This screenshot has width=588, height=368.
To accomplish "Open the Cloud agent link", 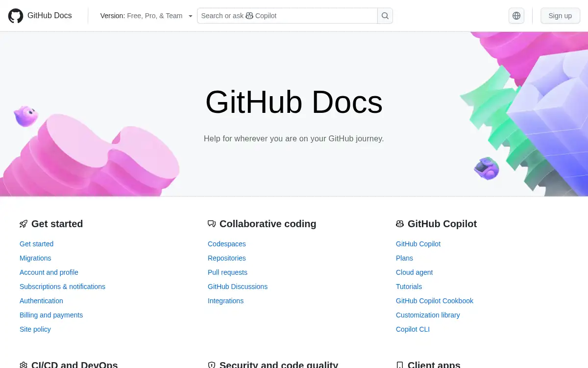I will click(x=415, y=272).
